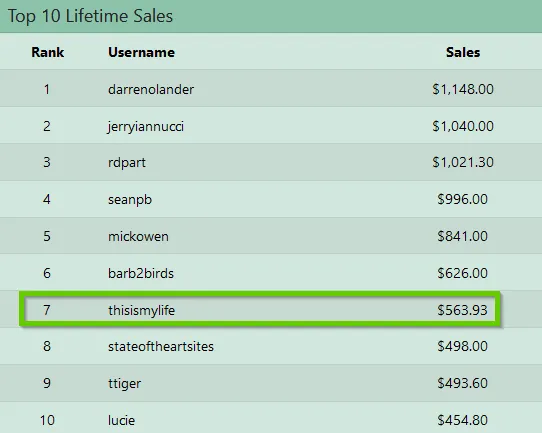Select the $1,148.00 sales value

(463, 90)
